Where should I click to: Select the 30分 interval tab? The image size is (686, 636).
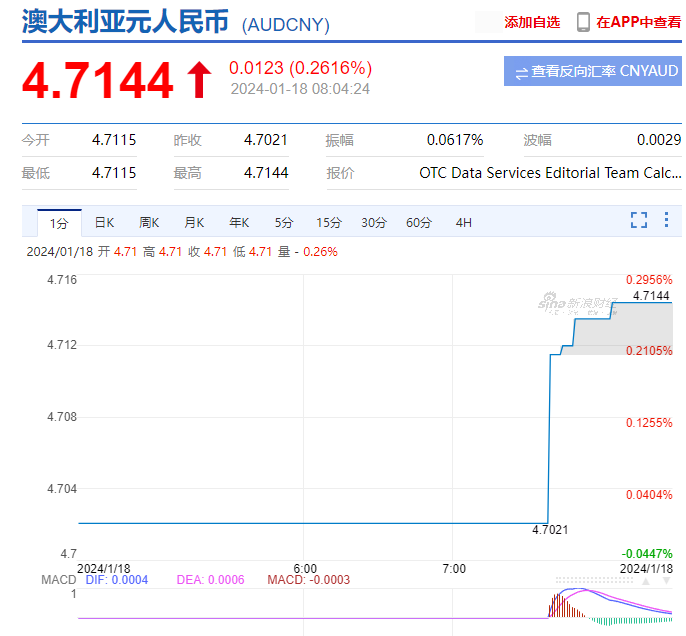[x=374, y=223]
